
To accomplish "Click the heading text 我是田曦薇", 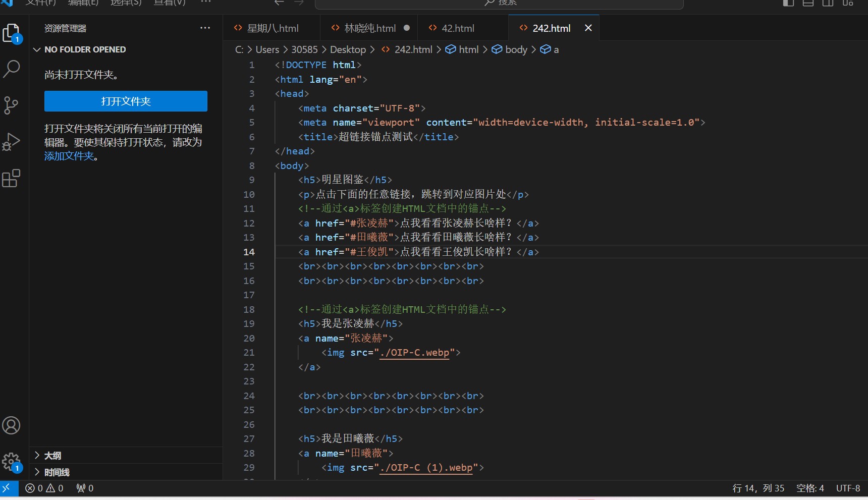I will 348,438.
